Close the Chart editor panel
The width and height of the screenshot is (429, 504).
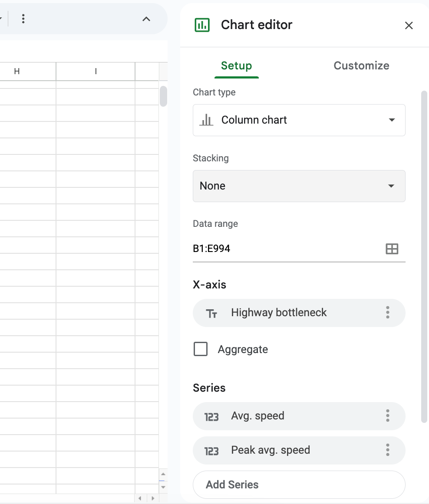pos(409,26)
